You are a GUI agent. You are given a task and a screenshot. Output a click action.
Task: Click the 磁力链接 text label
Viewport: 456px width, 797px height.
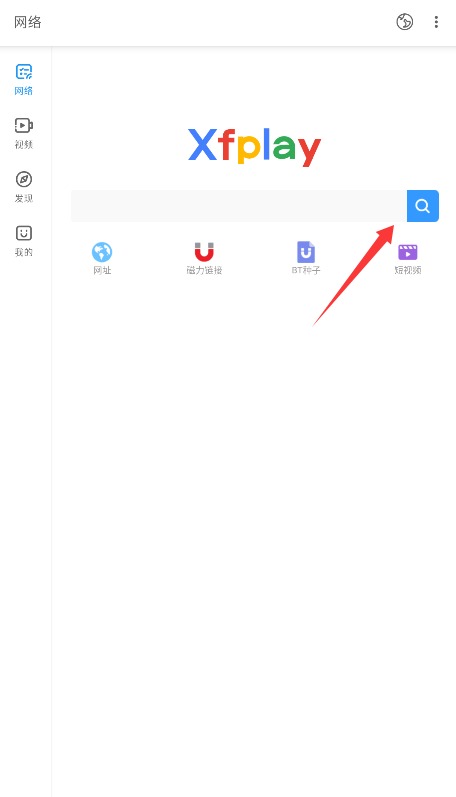click(x=204, y=270)
